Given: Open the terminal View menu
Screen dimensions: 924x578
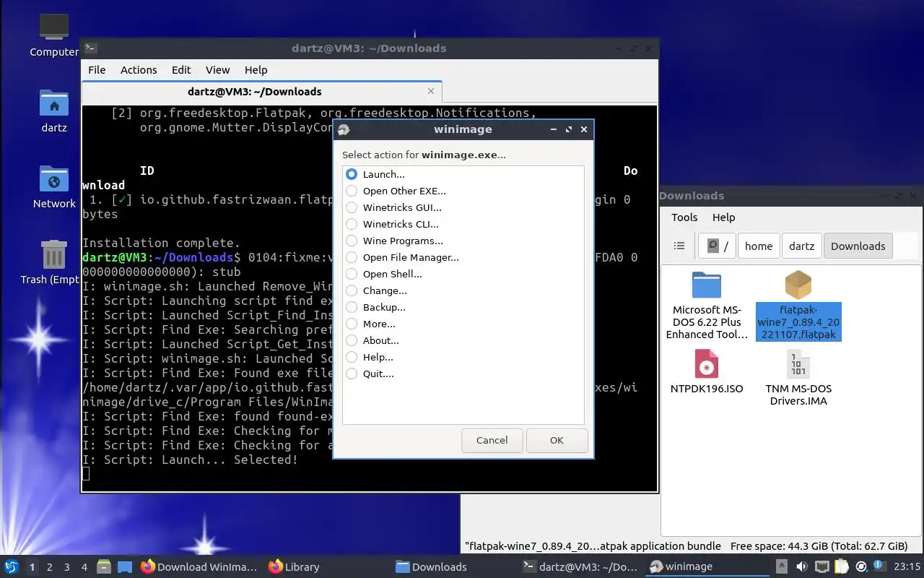Looking at the screenshot, I should point(217,70).
